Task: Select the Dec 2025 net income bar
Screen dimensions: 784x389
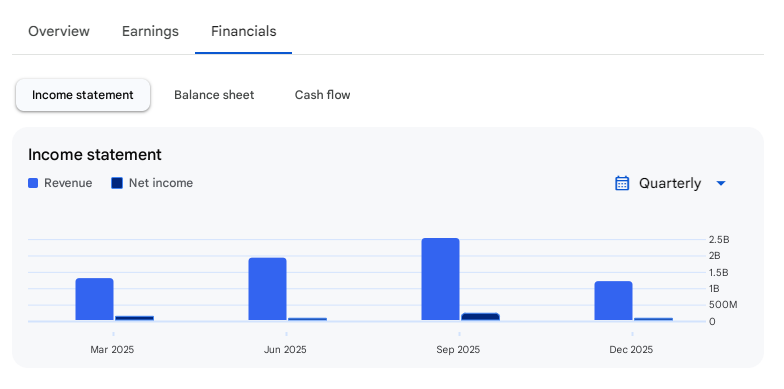Action: pos(654,319)
